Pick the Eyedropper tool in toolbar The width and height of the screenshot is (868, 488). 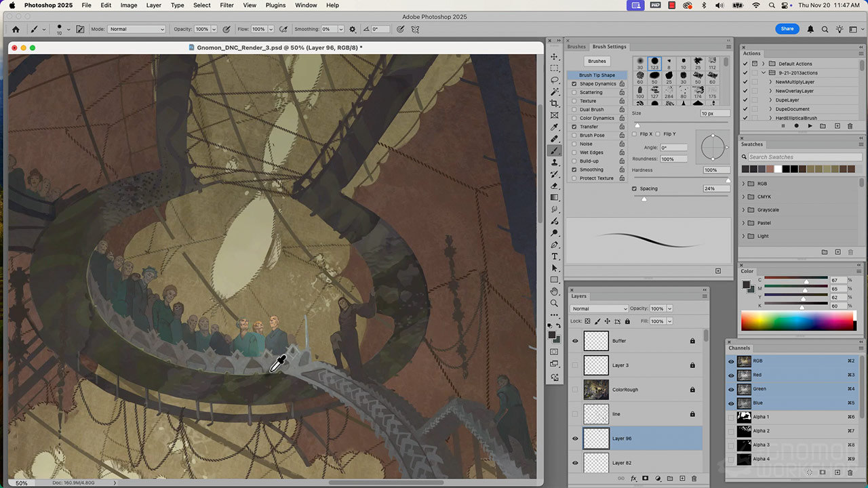(555, 127)
